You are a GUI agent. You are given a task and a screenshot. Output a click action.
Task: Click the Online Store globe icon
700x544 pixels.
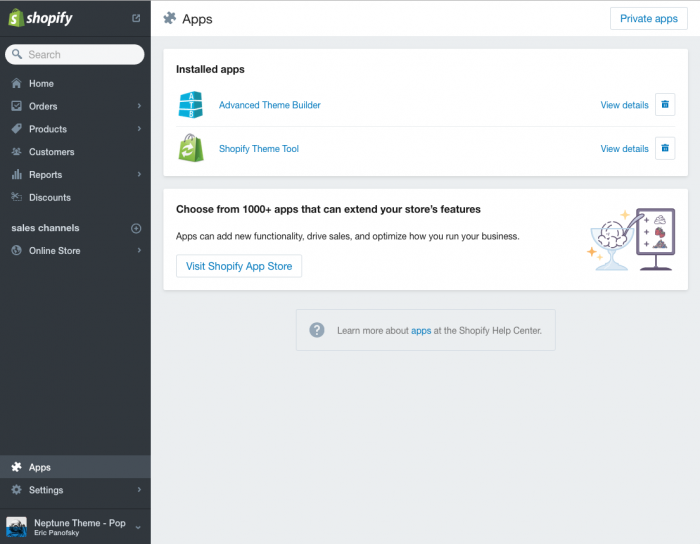pyautogui.click(x=17, y=250)
